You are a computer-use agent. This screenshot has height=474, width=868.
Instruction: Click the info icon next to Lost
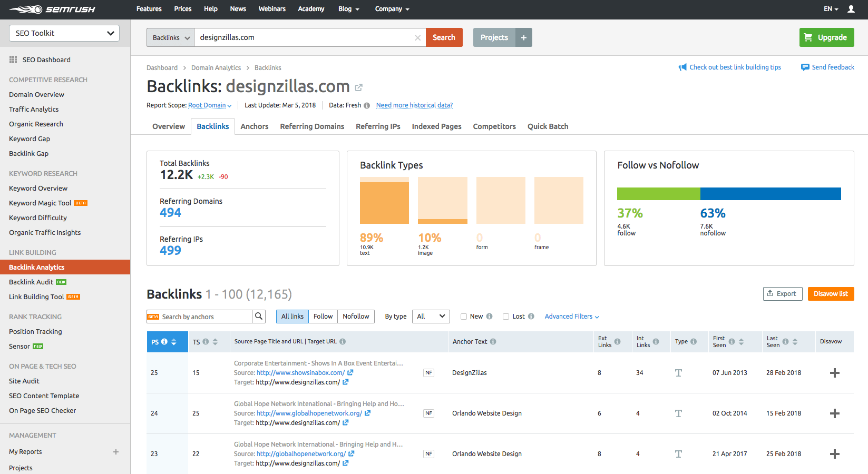[531, 317]
